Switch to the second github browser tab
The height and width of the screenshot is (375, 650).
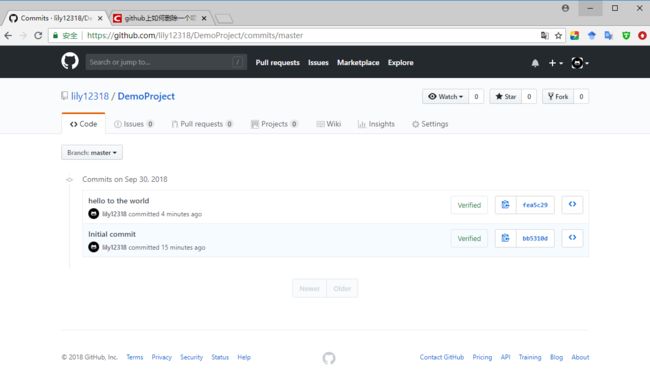click(x=160, y=18)
